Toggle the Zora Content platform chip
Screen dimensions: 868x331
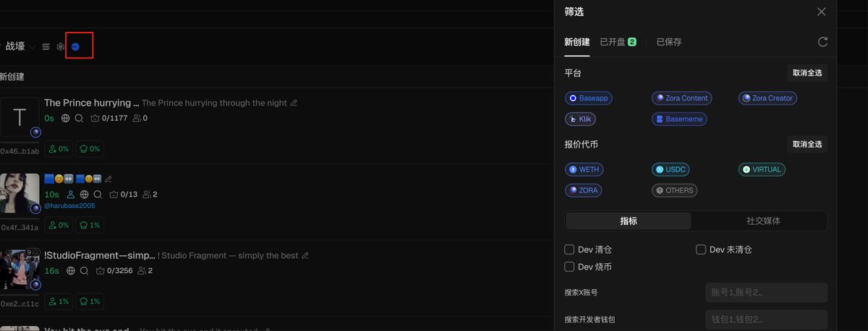(681, 98)
